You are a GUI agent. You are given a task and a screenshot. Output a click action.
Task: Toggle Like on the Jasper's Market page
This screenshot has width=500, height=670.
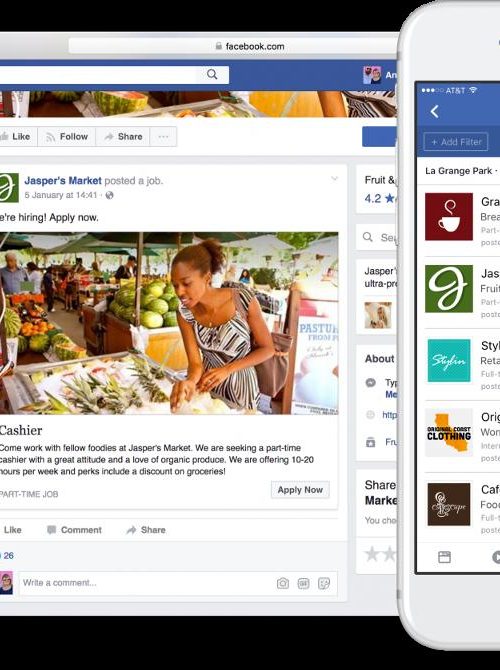[15, 137]
